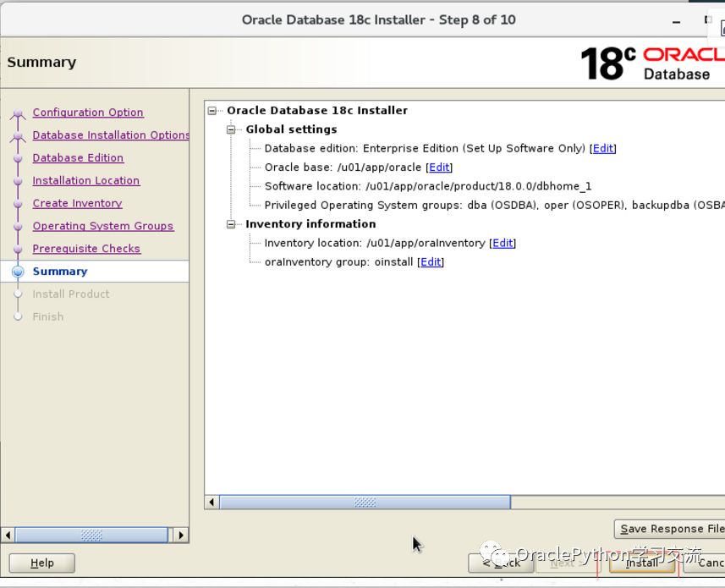This screenshot has width=725, height=588.
Task: Open Database Installation Options step
Action: tap(111, 135)
